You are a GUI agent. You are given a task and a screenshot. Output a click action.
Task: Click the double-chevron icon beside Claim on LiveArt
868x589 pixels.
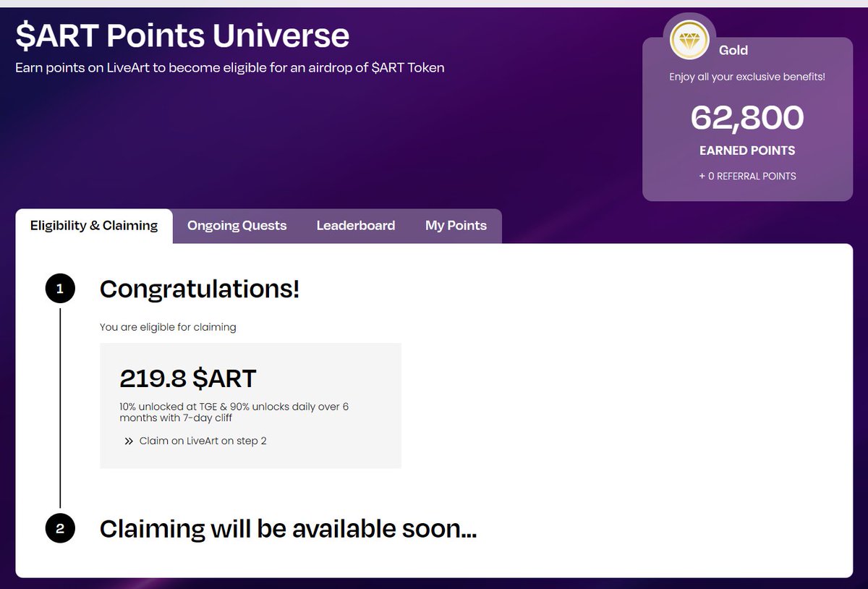129,441
